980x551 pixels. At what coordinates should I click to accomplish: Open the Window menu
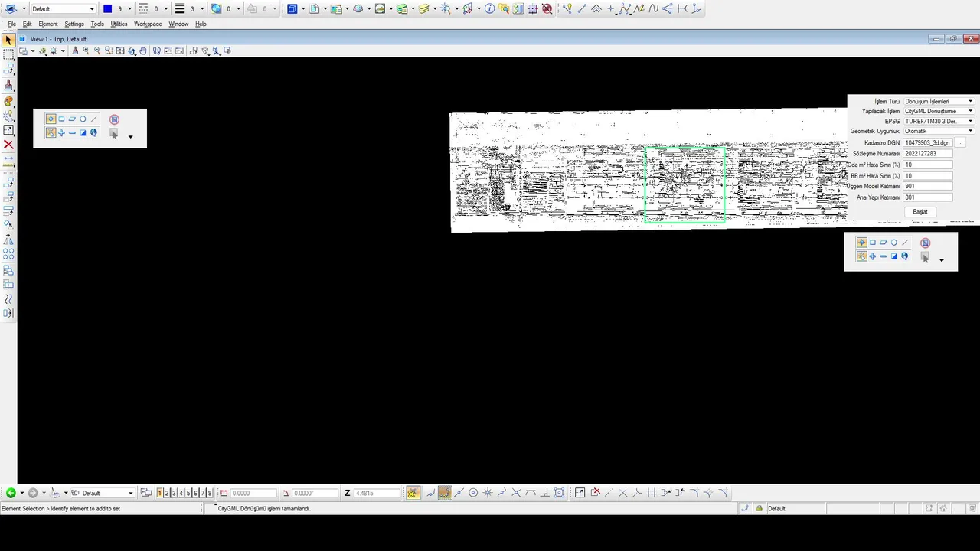pyautogui.click(x=178, y=24)
